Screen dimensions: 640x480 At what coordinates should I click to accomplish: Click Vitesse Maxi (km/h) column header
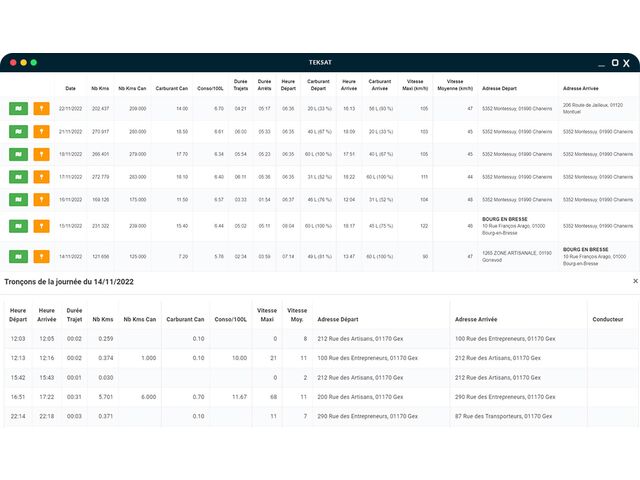[417, 85]
